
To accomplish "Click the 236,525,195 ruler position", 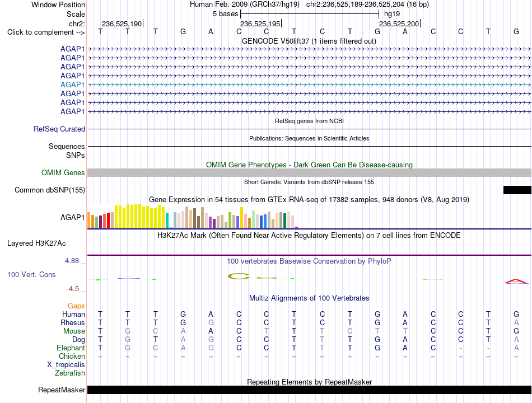I will tap(260, 24).
